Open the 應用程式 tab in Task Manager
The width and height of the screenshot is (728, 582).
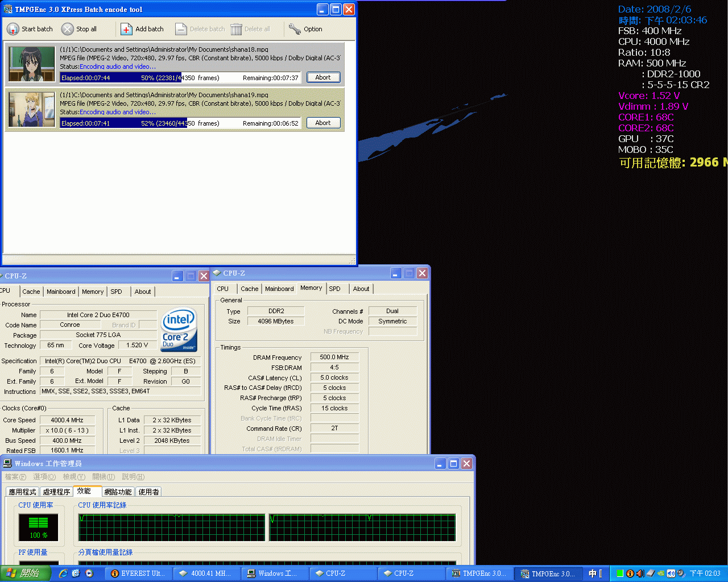coord(22,492)
